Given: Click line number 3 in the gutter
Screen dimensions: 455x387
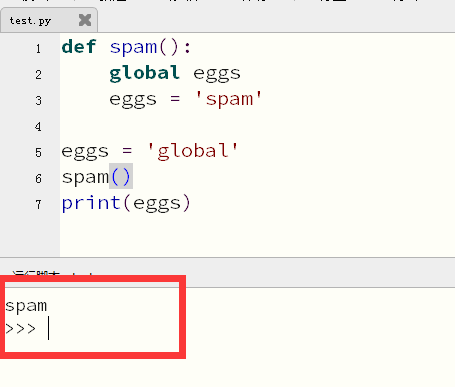Looking at the screenshot, I should point(38,100).
